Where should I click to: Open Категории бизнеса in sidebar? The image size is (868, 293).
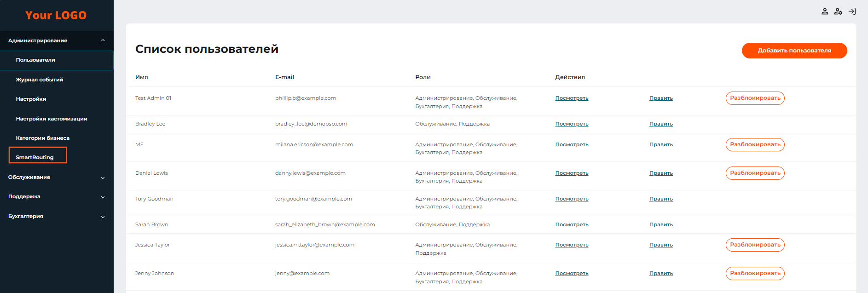[x=43, y=138]
